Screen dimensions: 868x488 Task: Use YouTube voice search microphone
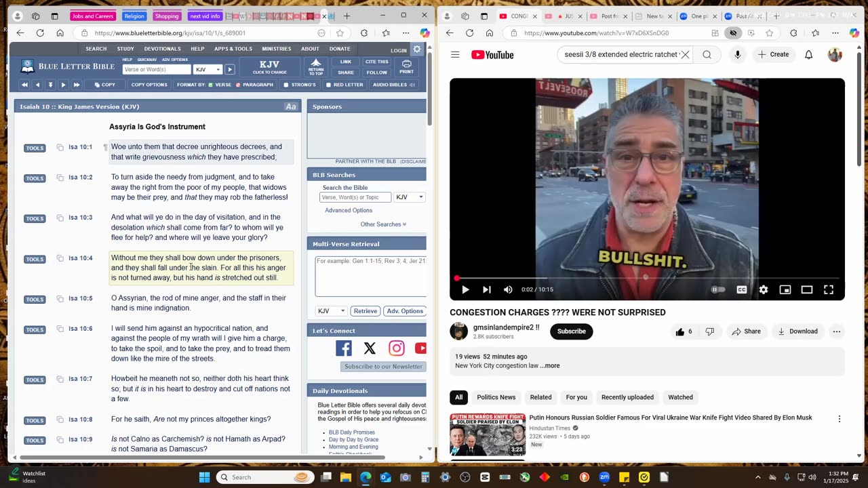click(x=737, y=55)
